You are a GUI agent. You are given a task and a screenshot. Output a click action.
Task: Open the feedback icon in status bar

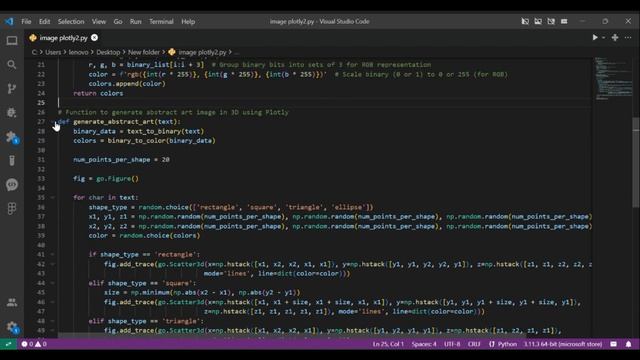click(613, 344)
